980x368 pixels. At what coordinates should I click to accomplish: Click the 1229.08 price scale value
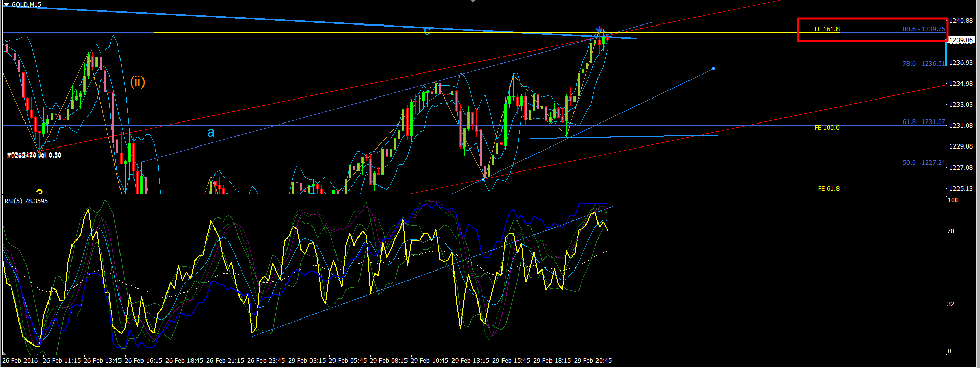click(x=961, y=146)
